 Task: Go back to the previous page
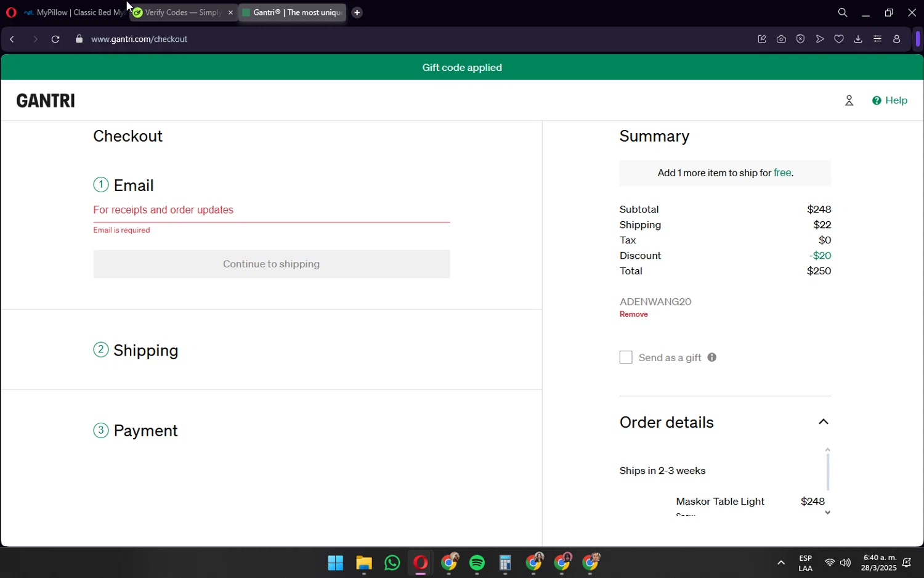12,39
